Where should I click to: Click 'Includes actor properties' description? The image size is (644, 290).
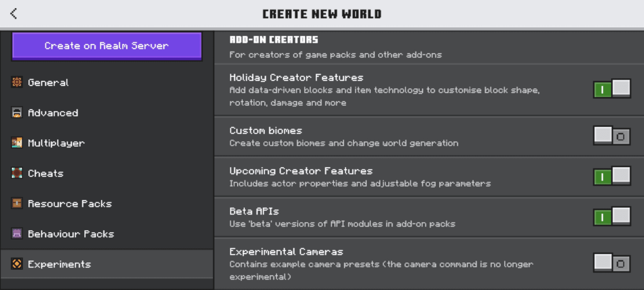pyautogui.click(x=360, y=183)
